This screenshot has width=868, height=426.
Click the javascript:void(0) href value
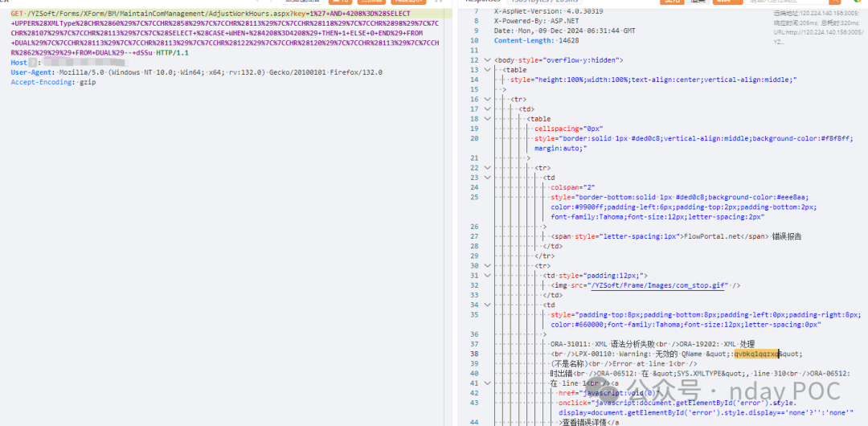(x=621, y=393)
